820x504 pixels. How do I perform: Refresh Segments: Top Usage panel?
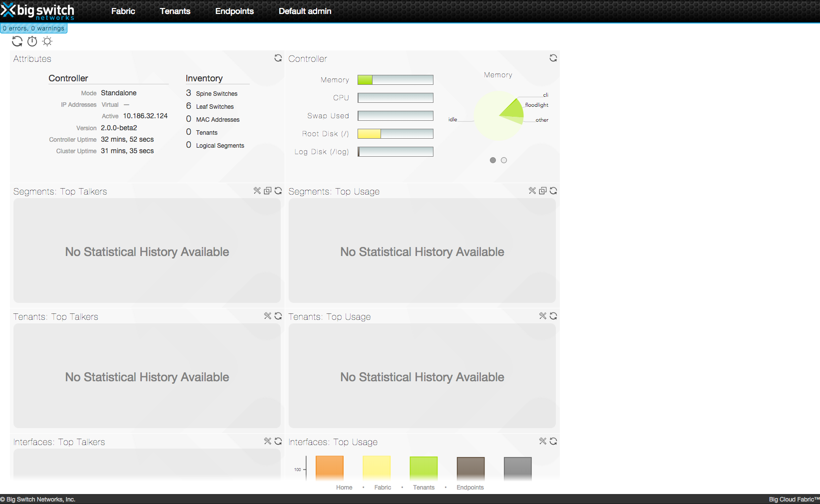553,191
